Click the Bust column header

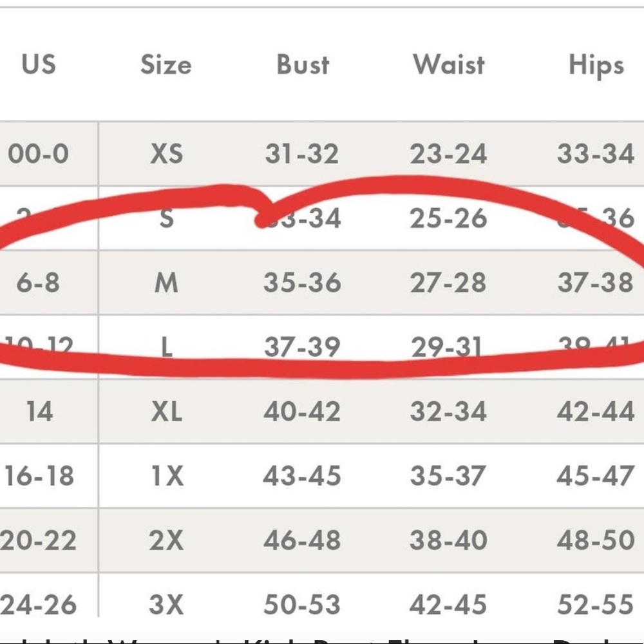pos(303,65)
